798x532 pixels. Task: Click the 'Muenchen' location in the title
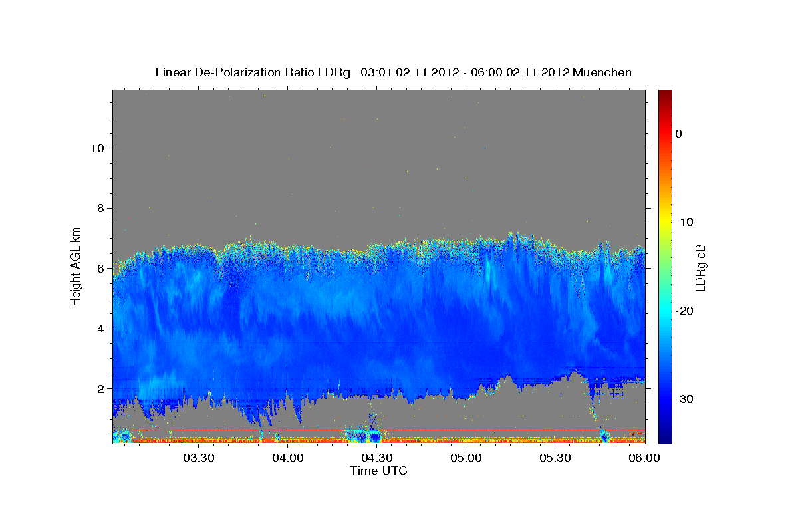click(x=602, y=72)
